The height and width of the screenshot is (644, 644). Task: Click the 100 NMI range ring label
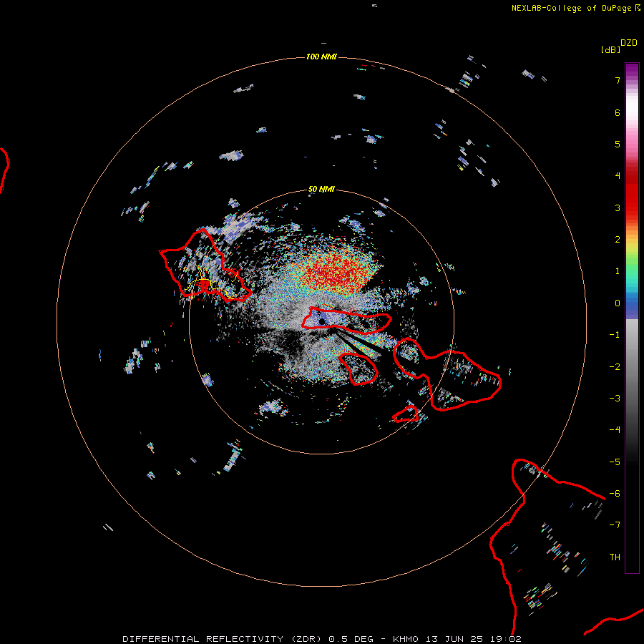pyautogui.click(x=321, y=57)
